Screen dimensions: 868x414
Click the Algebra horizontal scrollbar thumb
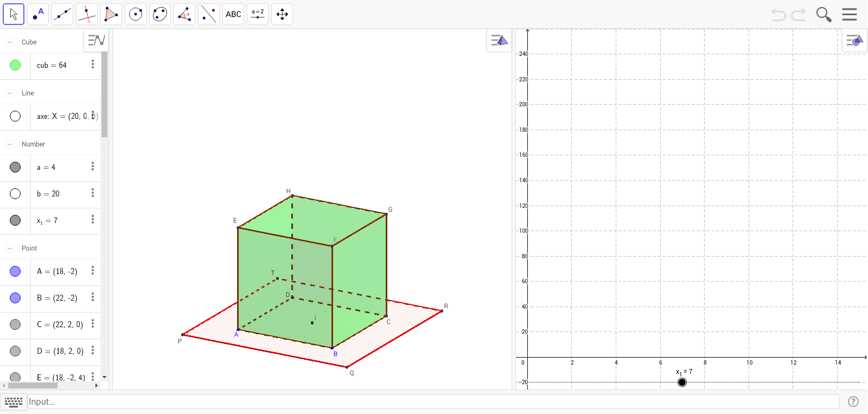pyautogui.click(x=33, y=386)
